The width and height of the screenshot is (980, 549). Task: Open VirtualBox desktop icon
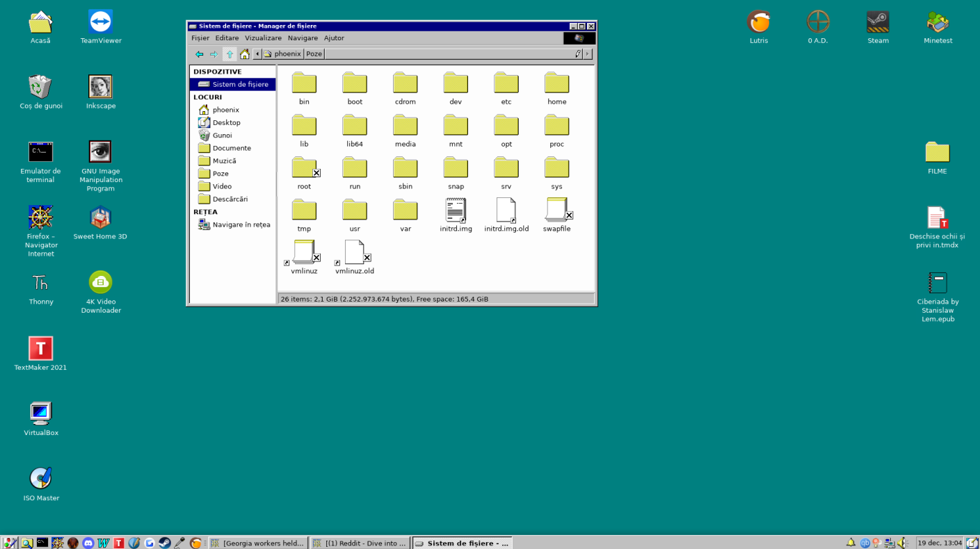click(41, 418)
